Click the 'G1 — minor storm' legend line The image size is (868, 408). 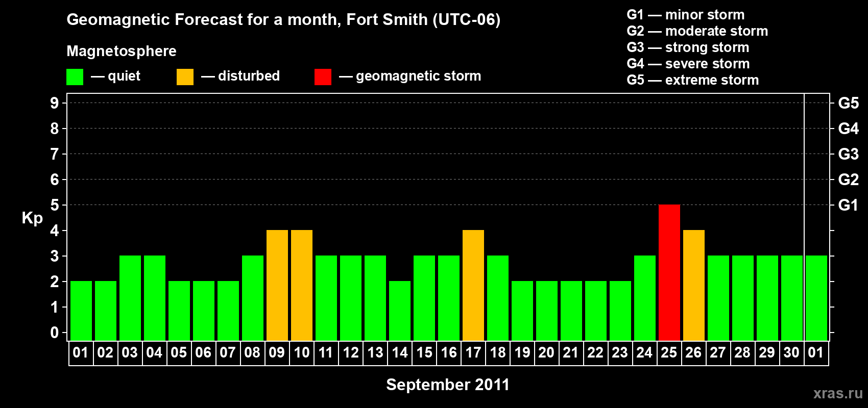pos(686,15)
